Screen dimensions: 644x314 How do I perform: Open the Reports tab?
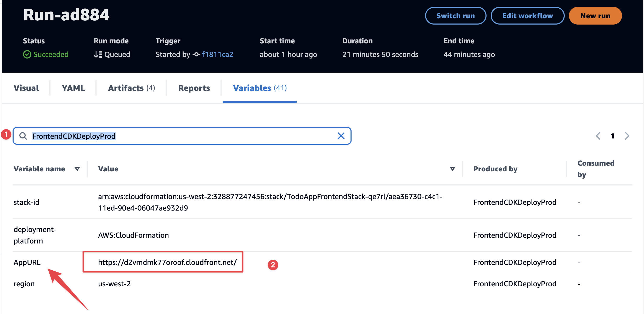pos(194,88)
